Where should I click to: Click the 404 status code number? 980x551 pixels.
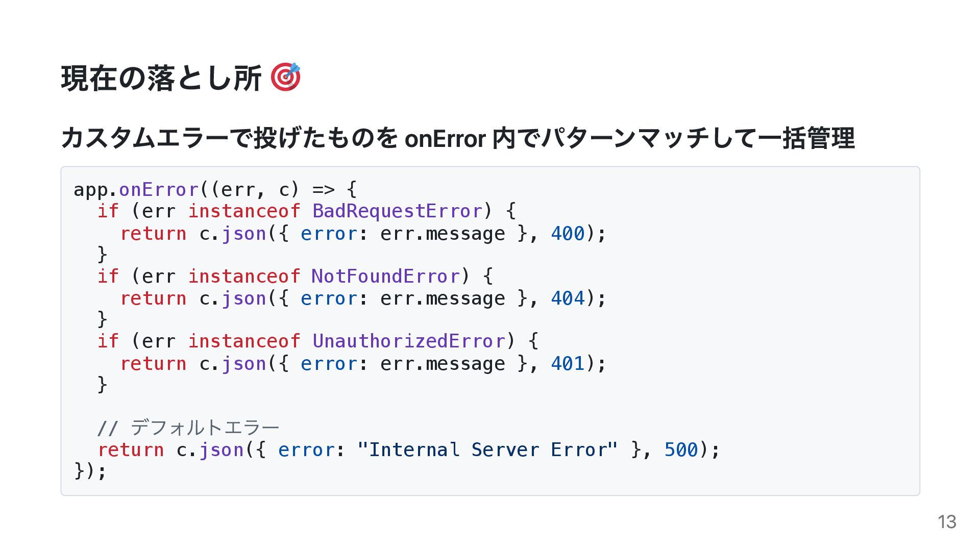point(568,298)
